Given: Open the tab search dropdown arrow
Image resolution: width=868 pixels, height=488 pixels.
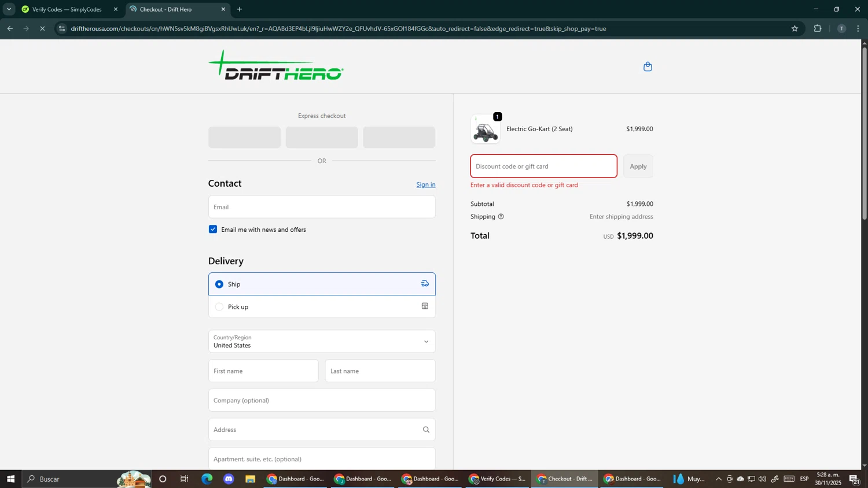Looking at the screenshot, I should (9, 9).
